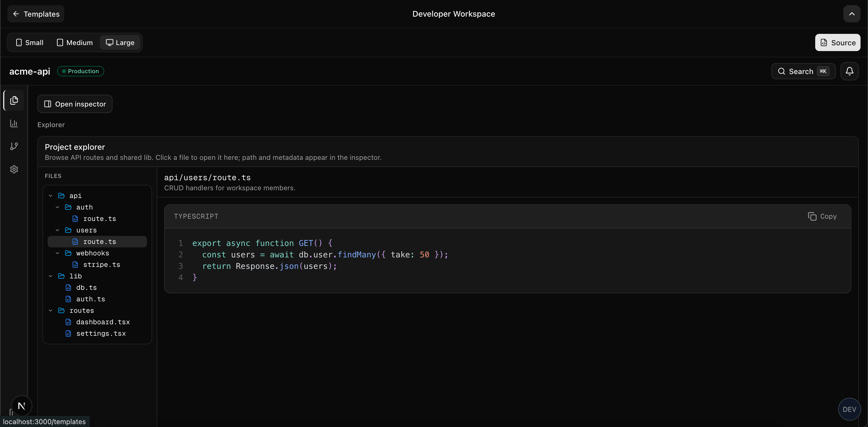Open auth.ts in lib
This screenshot has height=427, width=868.
(x=97, y=299)
